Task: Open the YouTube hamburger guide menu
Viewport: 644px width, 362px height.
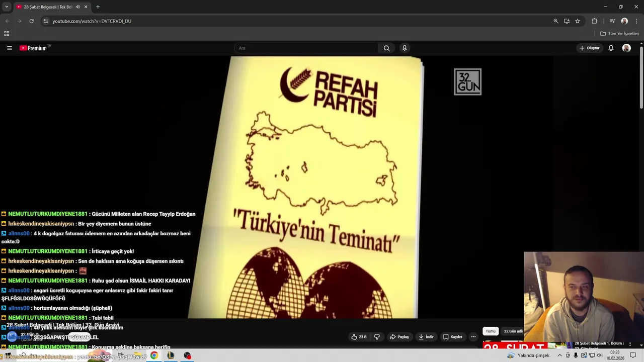Action: [x=10, y=48]
